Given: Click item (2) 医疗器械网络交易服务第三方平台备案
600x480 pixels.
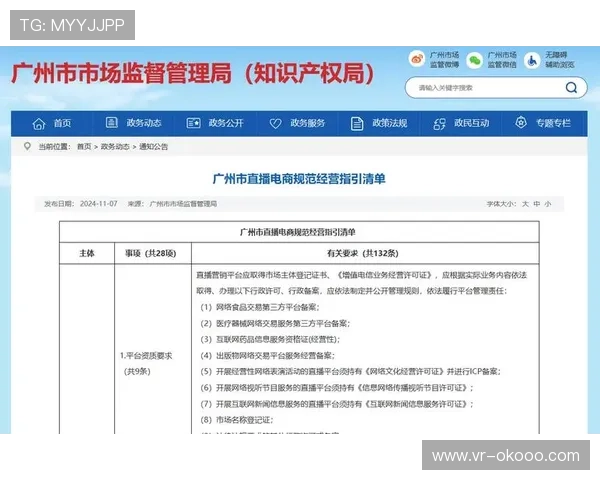Looking at the screenshot, I should (275, 323).
